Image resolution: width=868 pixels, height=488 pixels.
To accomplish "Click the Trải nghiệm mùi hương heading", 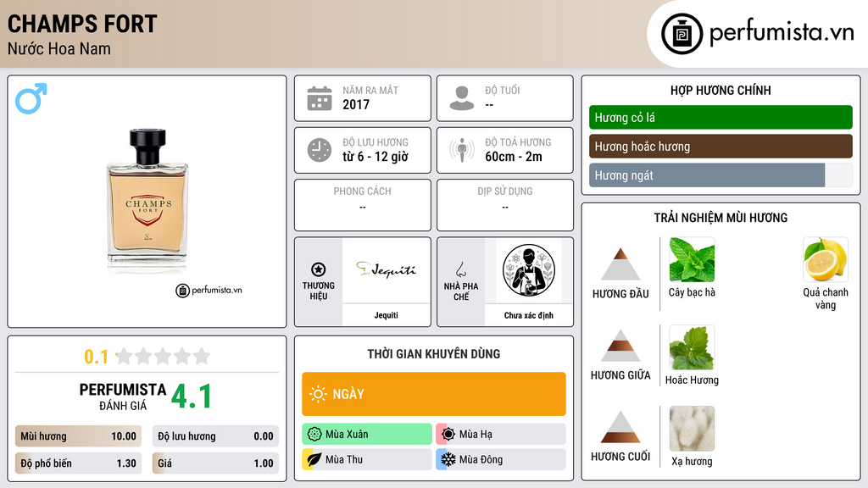I will [721, 218].
